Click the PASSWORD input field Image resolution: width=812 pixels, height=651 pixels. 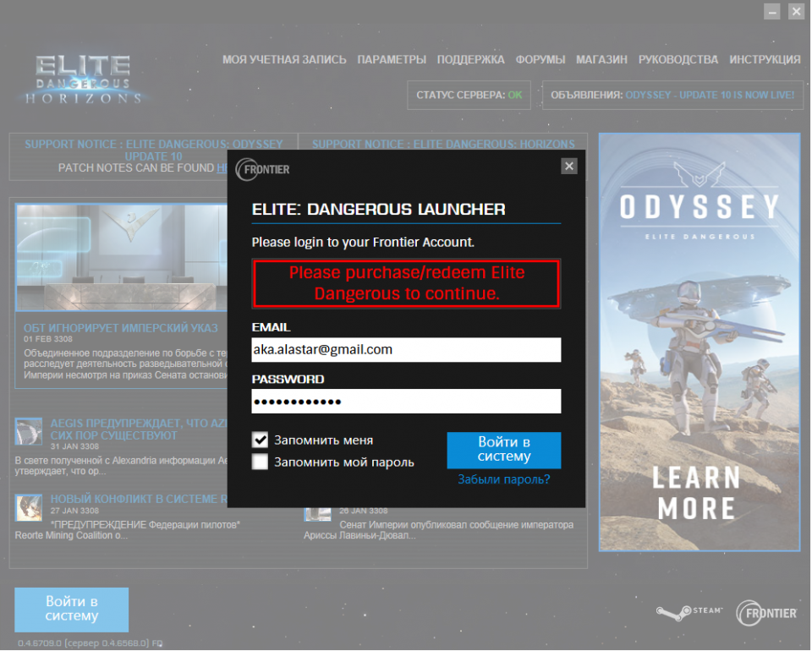pyautogui.click(x=406, y=401)
